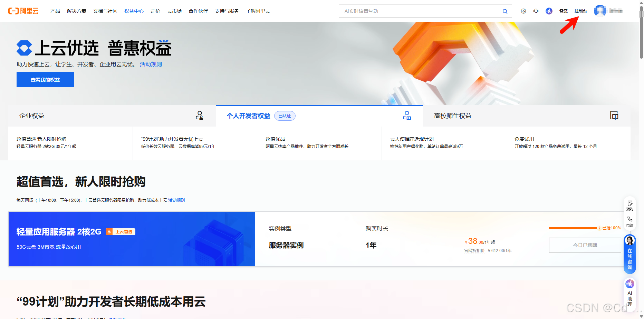Screen dimensions: 644x319
Task: Open the 免费试用 card
Action: pyautogui.click(x=568, y=143)
